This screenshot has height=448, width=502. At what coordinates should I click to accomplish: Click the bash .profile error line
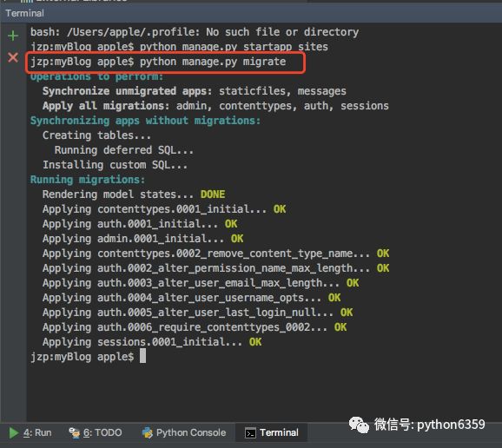(x=195, y=32)
